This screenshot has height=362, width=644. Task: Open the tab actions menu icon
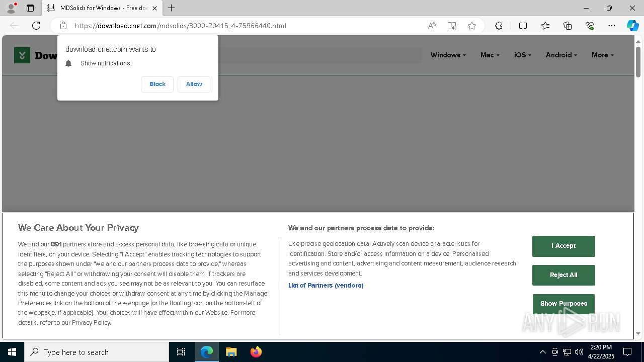click(x=30, y=8)
